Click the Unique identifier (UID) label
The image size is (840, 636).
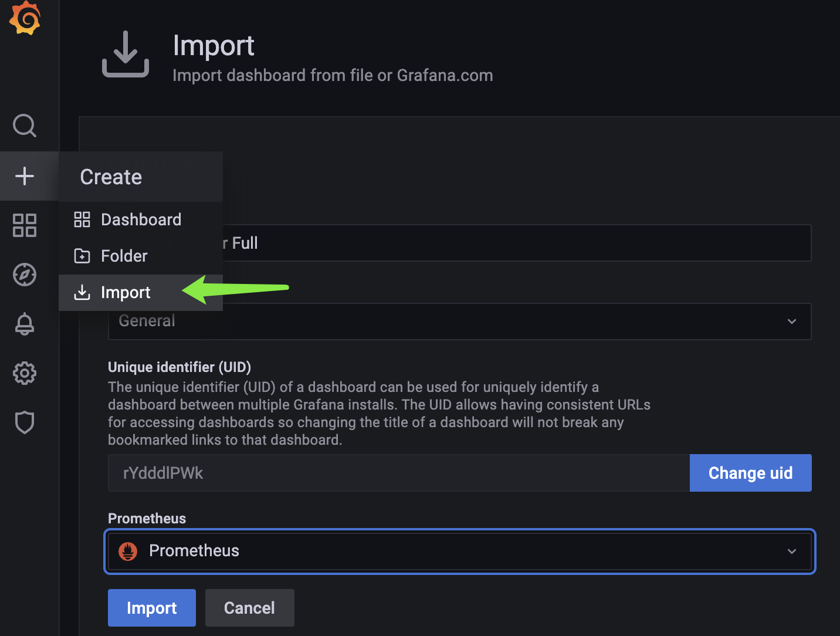click(x=179, y=367)
